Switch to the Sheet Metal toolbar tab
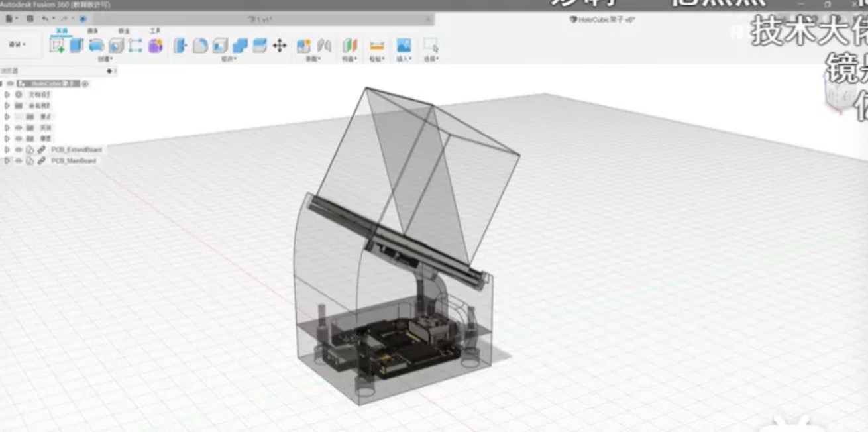The image size is (868, 432). (x=124, y=31)
